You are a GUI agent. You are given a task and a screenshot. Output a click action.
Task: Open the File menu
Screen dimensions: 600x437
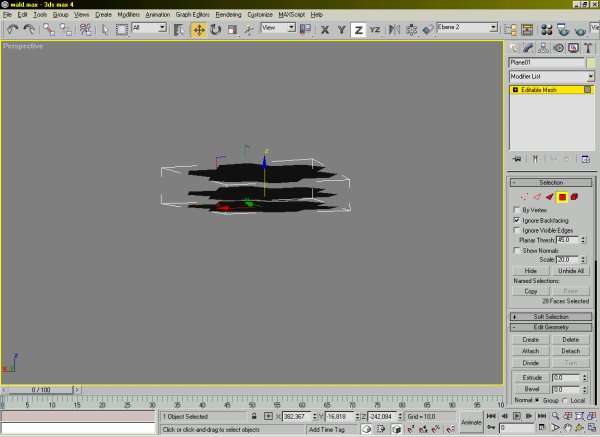point(7,15)
